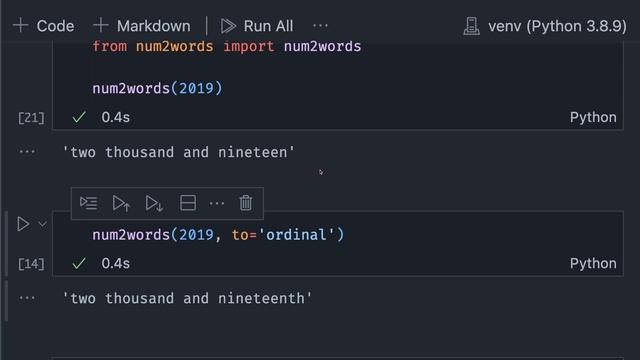Add a new Code cell
640x360 pixels.
pos(43,26)
